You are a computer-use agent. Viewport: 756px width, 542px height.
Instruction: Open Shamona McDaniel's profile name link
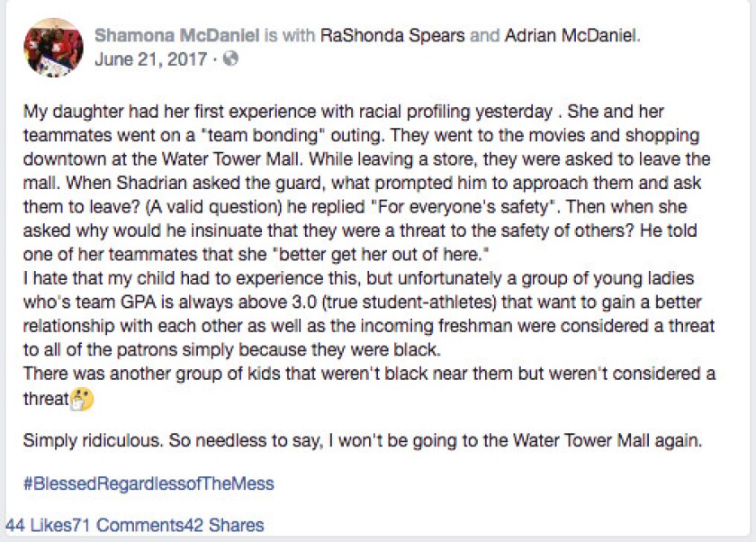[177, 35]
